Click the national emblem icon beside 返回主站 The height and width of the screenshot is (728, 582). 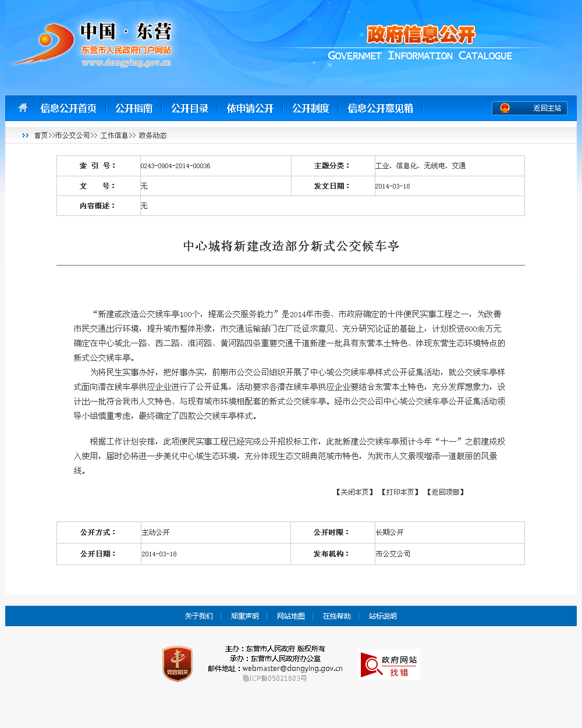coord(505,108)
